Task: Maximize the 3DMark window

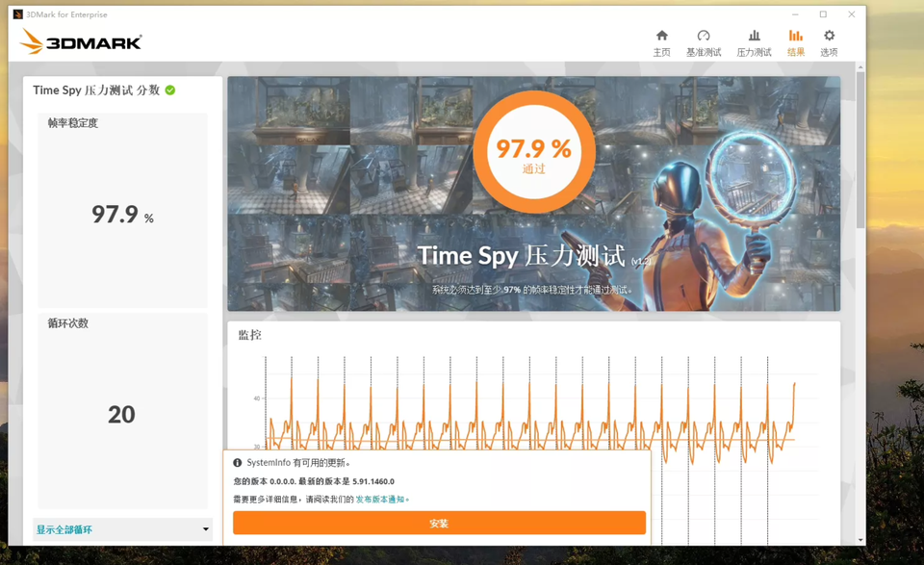Action: [823, 14]
